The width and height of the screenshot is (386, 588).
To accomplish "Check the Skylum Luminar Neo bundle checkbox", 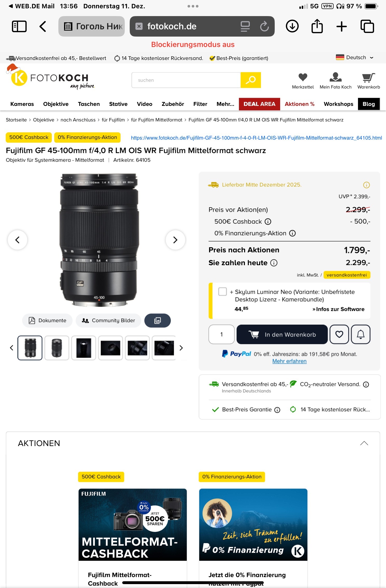I will pos(223,292).
